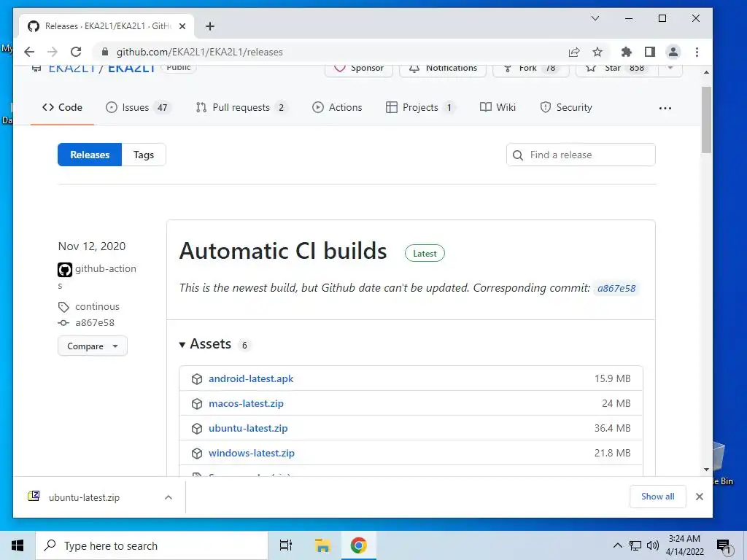Close the Releases EKA2L1 tab
Screen dimensions: 747x560
coord(182,26)
